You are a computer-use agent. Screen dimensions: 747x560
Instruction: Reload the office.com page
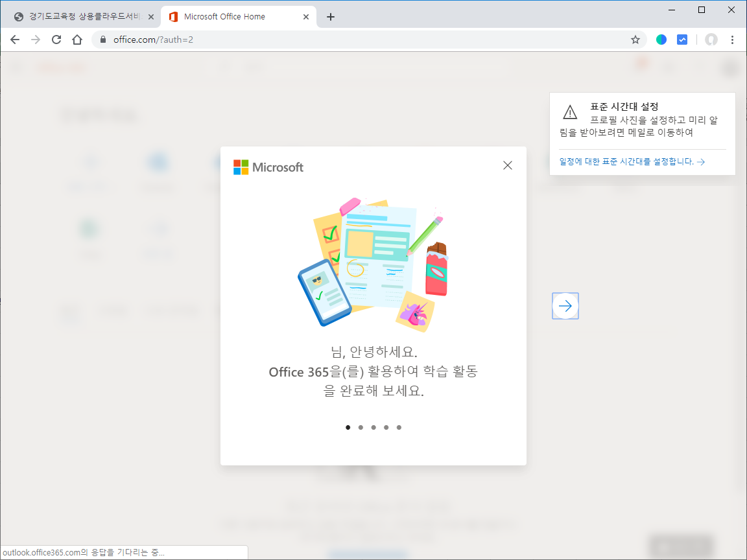56,40
